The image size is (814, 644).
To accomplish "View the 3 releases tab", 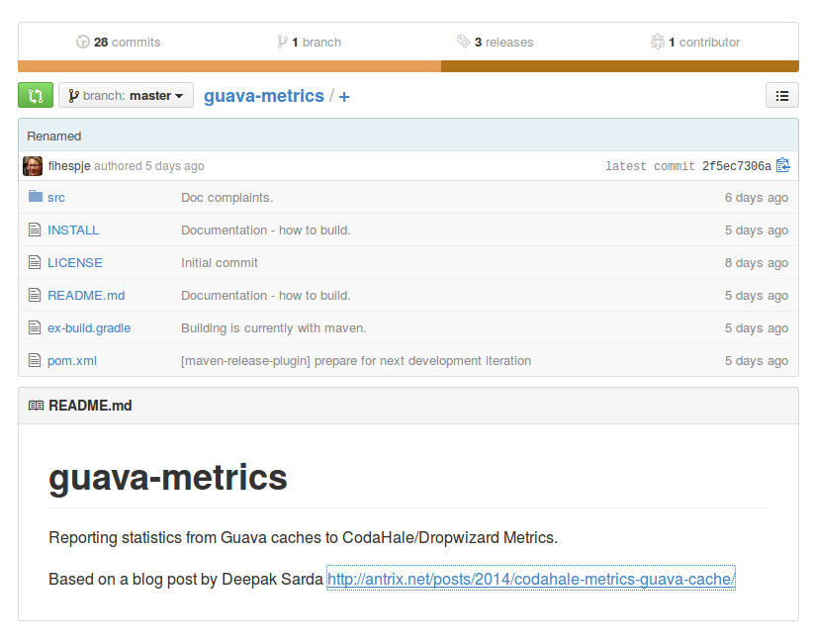I will (x=495, y=43).
